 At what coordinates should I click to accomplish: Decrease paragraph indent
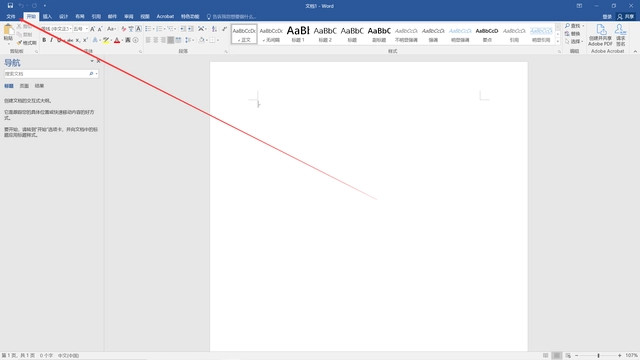(183, 29)
